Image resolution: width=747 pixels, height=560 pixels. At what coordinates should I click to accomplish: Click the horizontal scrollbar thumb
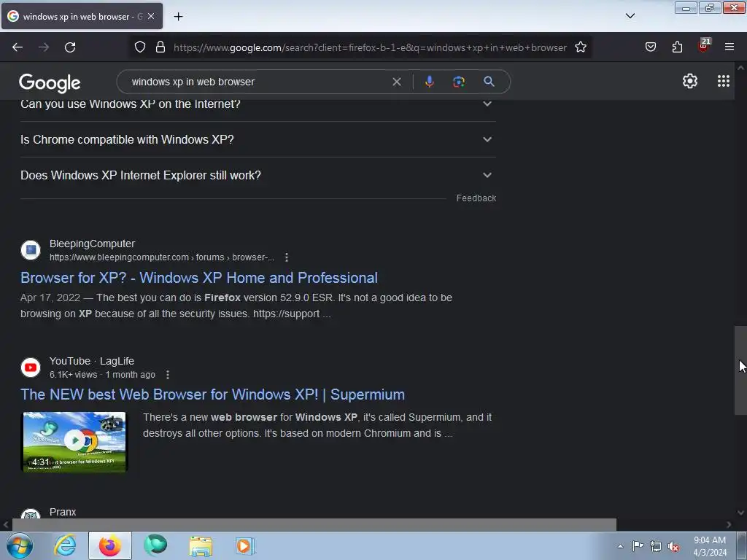click(x=314, y=525)
